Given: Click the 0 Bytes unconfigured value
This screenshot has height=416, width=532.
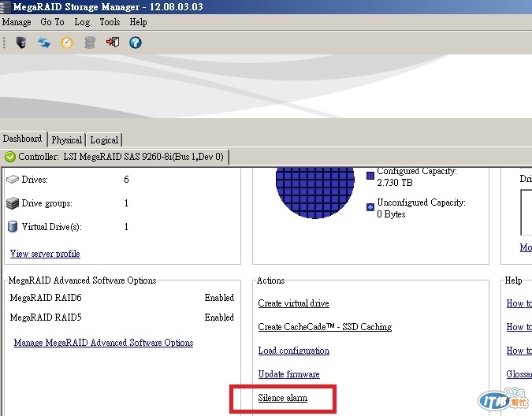Looking at the screenshot, I should (391, 214).
